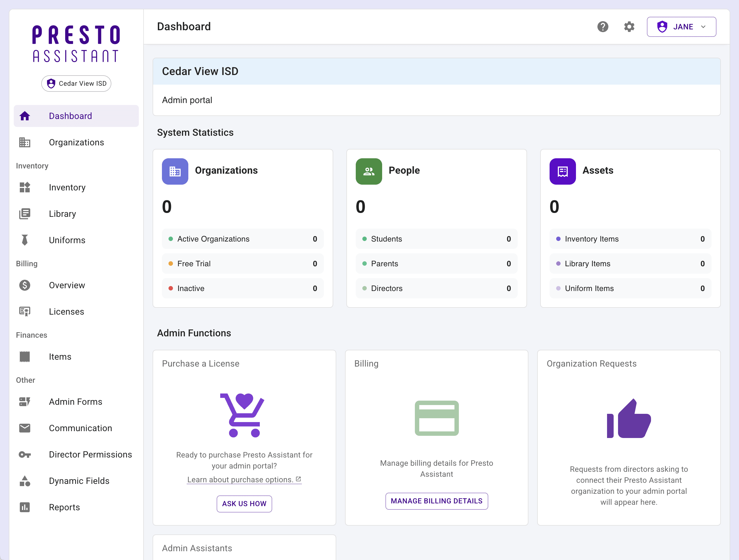Select Admin Forms in the sidebar
Image resolution: width=739 pixels, height=560 pixels.
pyautogui.click(x=76, y=402)
